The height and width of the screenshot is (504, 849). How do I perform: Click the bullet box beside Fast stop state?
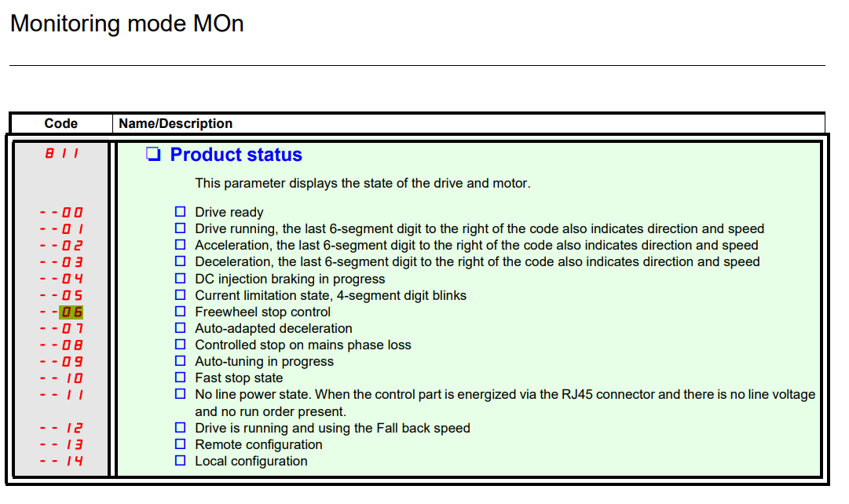click(181, 378)
